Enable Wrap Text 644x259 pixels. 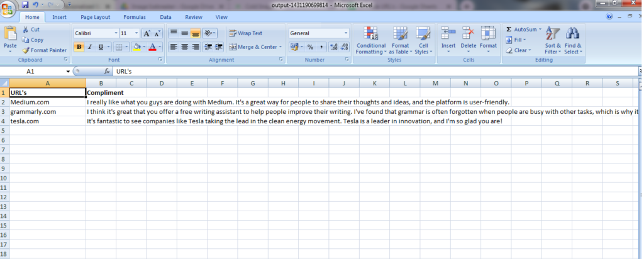point(246,33)
